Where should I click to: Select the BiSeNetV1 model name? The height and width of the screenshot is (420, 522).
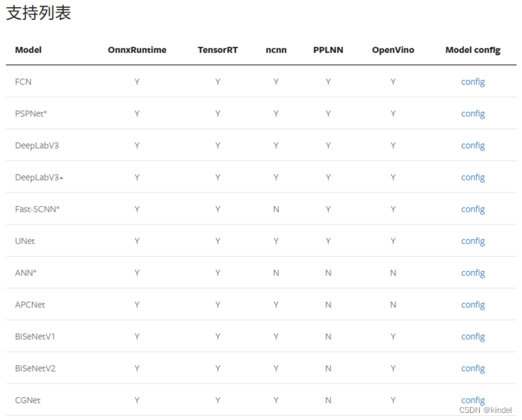35,337
